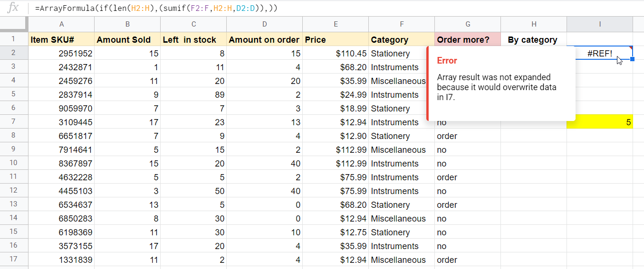The height and width of the screenshot is (269, 644).
Task: Click the yellow cell containing 5
Action: coord(600,122)
